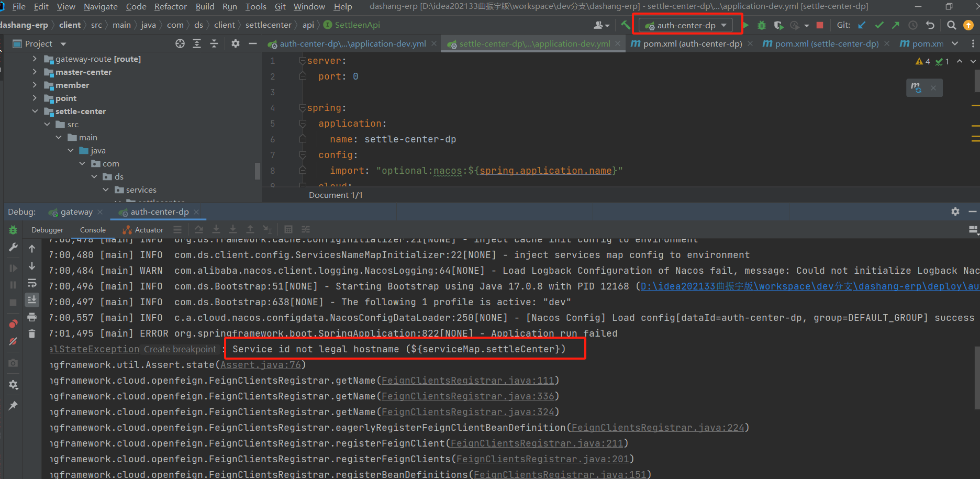Hide the Project tool window
980x479 pixels.
coord(253,44)
